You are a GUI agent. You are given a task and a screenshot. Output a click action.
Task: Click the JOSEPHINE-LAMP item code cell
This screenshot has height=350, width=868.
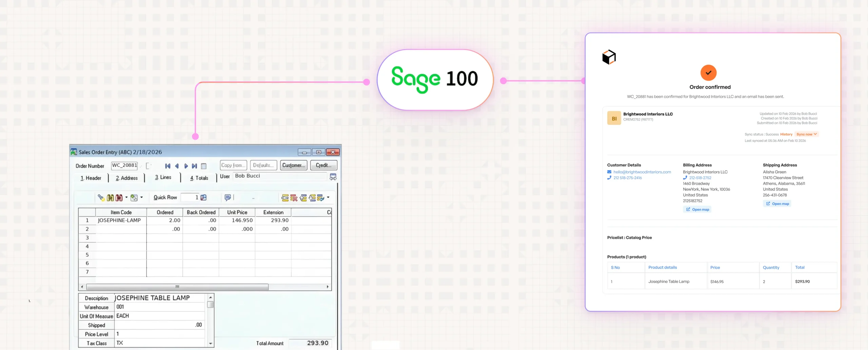point(121,220)
